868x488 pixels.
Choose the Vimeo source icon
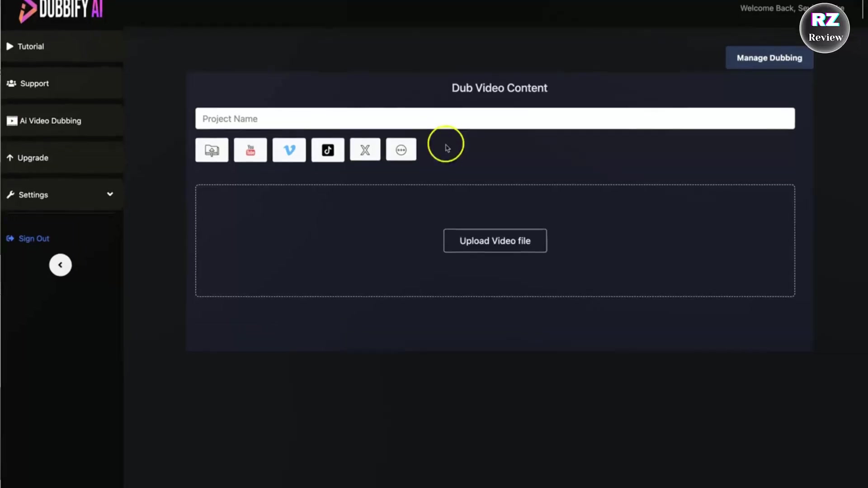point(289,150)
